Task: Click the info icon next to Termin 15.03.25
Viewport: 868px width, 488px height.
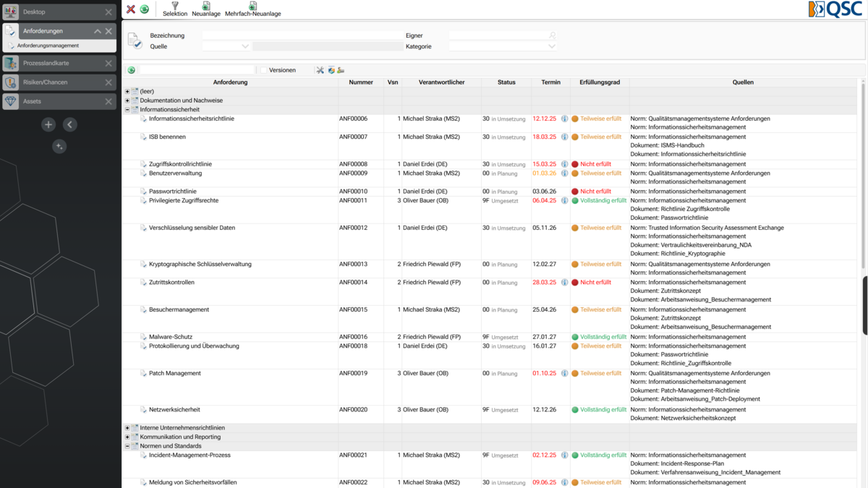Action: pos(564,164)
